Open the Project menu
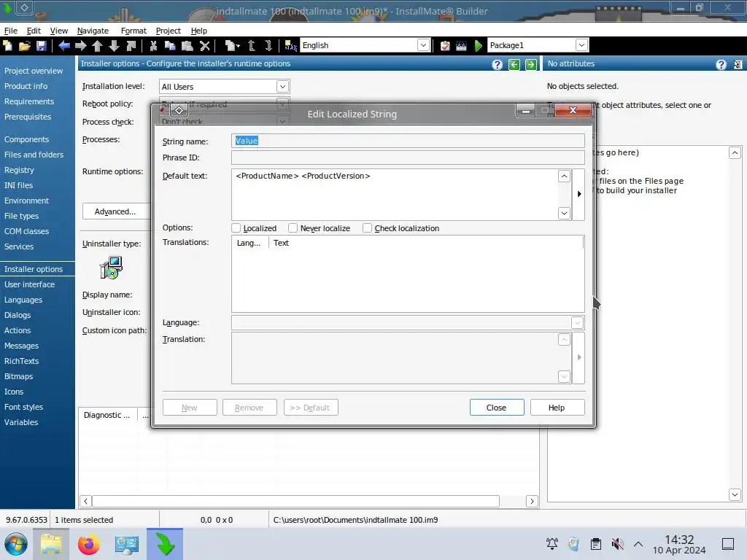 click(169, 31)
